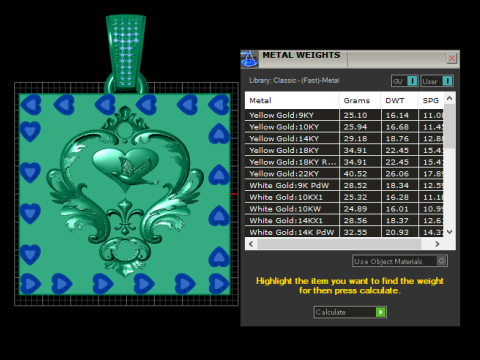Click the Calculate button
Image resolution: width=480 pixels, height=360 pixels.
coord(350,312)
